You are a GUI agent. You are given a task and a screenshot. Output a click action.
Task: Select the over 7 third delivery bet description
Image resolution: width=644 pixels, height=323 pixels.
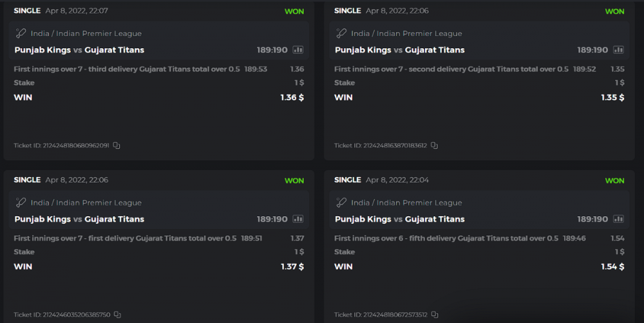point(125,69)
